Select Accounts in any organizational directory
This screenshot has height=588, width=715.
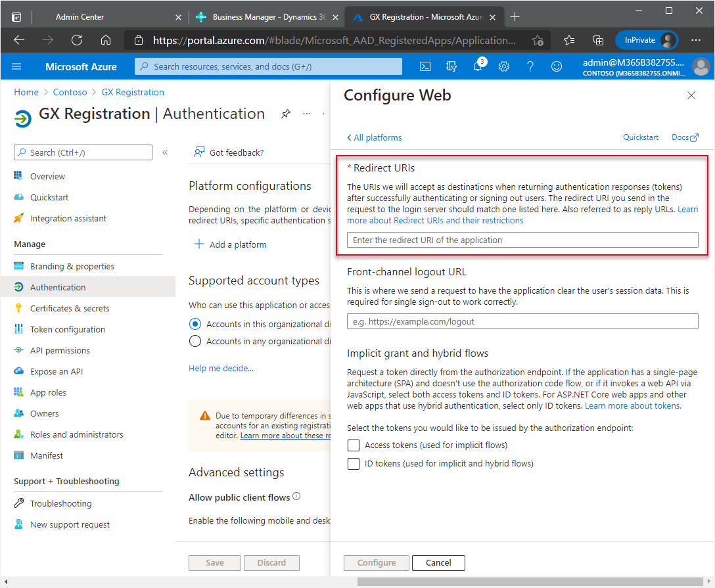[x=195, y=341]
